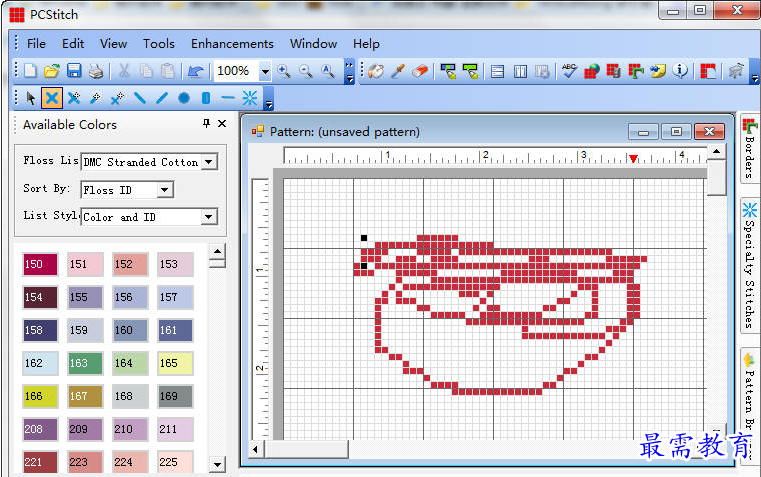Click pattern window scroll left arrow

255,449
